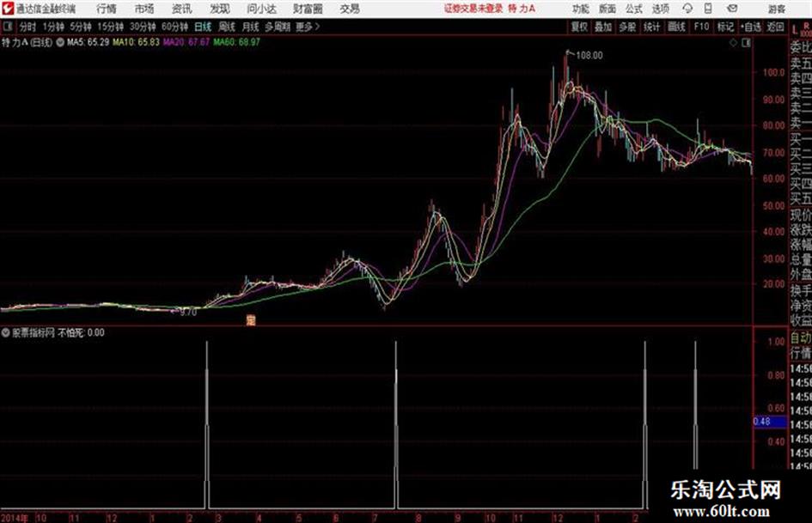
Task: Switch to 分时 period tab
Action: tap(28, 27)
